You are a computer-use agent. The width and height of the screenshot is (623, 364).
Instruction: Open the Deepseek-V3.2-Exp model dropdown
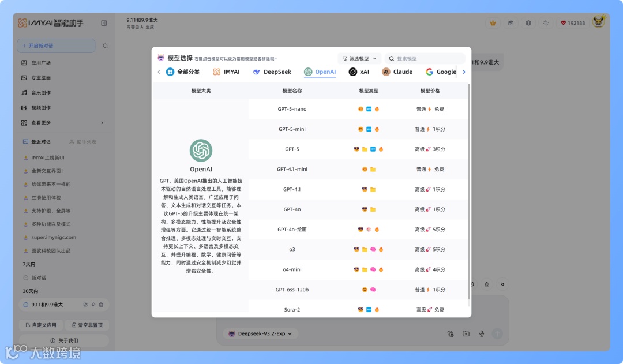pos(261,334)
